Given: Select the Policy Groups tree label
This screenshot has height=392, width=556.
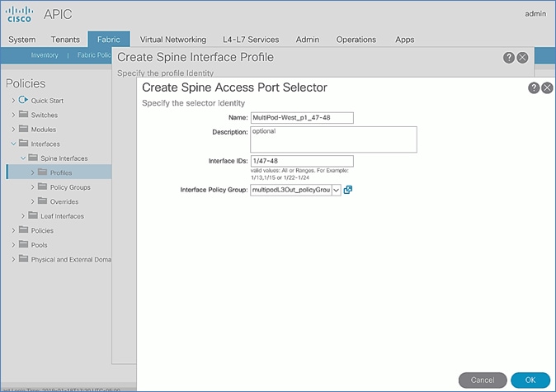Looking at the screenshot, I should (70, 187).
